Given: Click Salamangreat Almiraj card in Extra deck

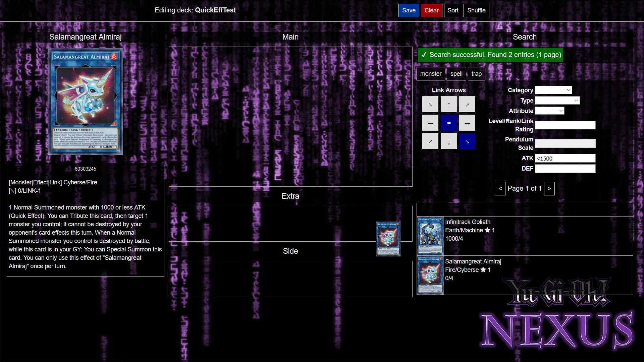Looking at the screenshot, I should coord(388,239).
